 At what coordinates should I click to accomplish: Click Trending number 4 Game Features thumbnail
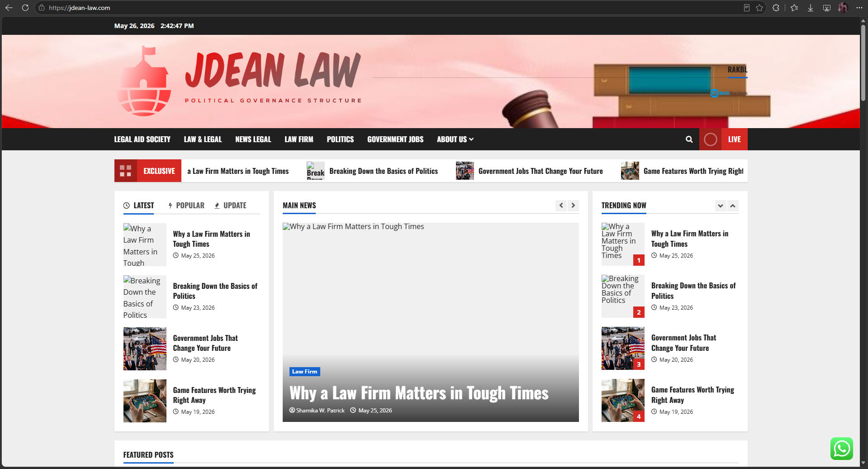tap(623, 401)
